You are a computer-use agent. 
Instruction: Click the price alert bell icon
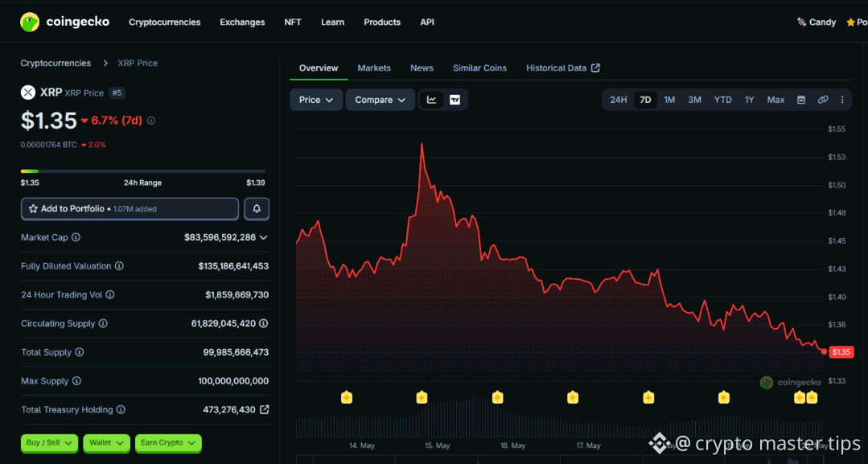point(257,209)
